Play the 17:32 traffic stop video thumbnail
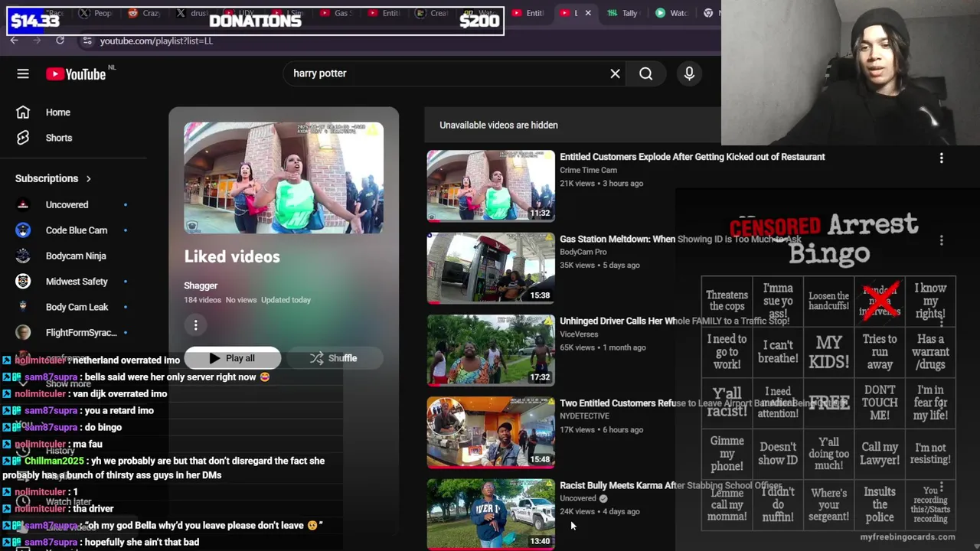The image size is (980, 551). [x=491, y=350]
